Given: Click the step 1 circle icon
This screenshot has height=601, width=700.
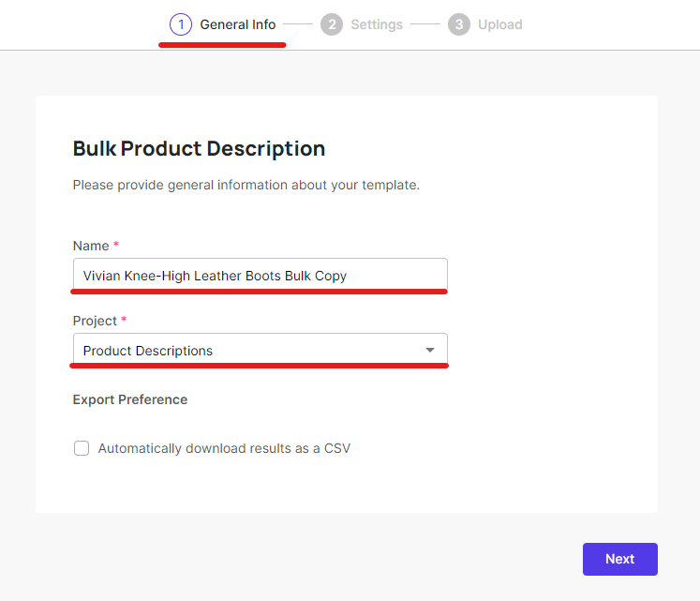Looking at the screenshot, I should (x=181, y=24).
